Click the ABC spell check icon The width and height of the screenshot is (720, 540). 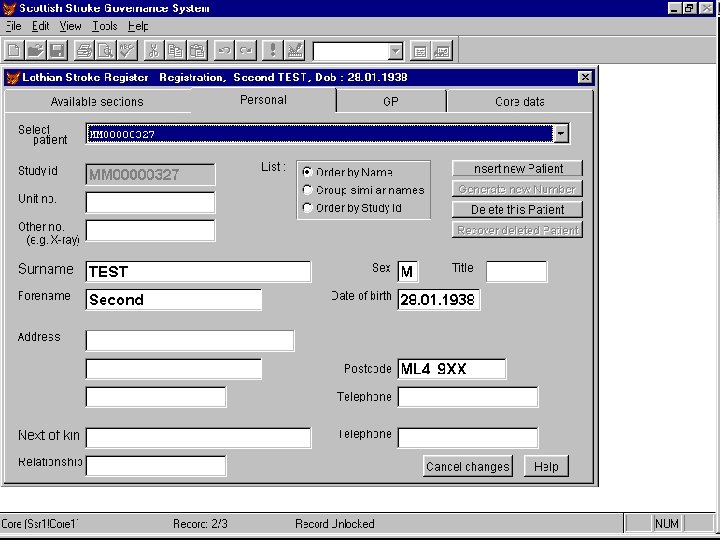click(127, 50)
